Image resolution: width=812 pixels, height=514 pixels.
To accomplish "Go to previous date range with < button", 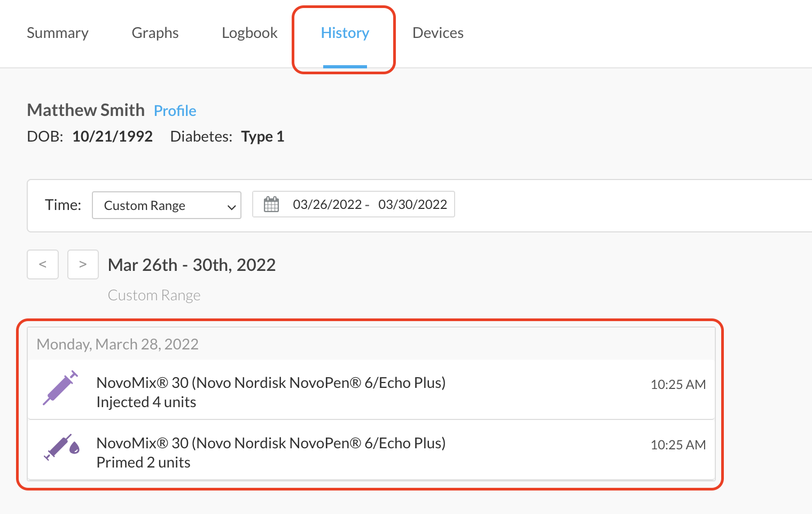I will coord(43,264).
